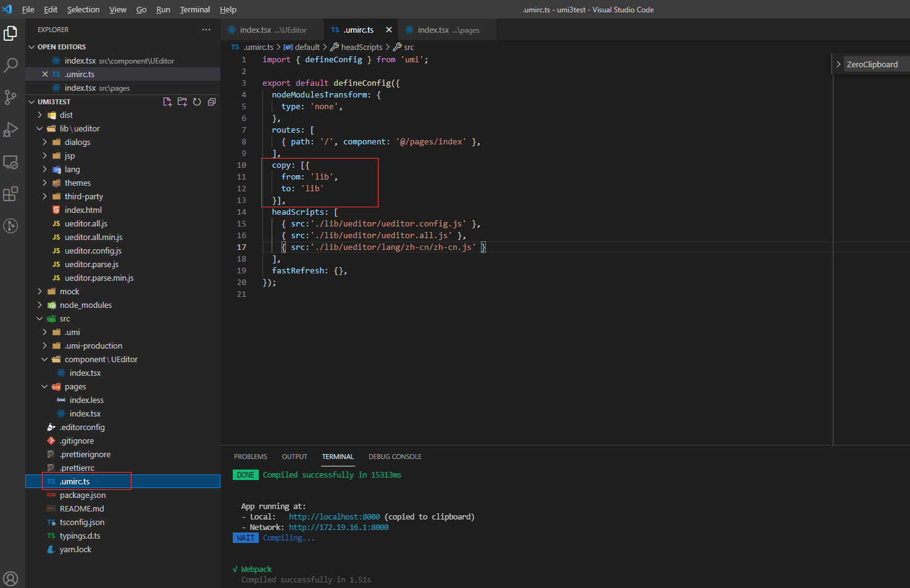Open the Selection menu

pyautogui.click(x=83, y=9)
